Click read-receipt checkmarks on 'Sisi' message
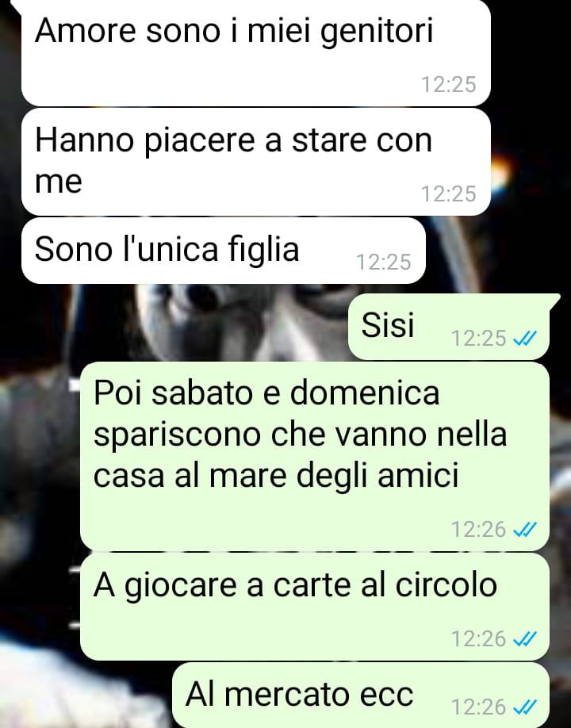 click(524, 339)
